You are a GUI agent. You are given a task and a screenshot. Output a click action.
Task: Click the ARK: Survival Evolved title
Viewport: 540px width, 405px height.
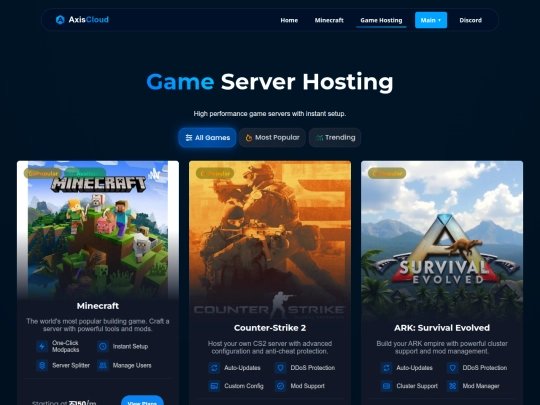click(442, 328)
